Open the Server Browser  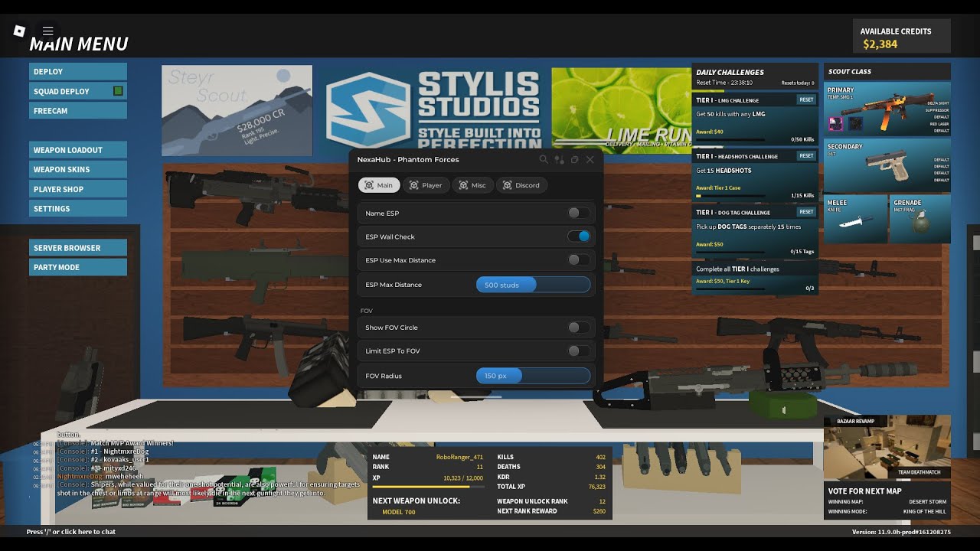(x=78, y=248)
